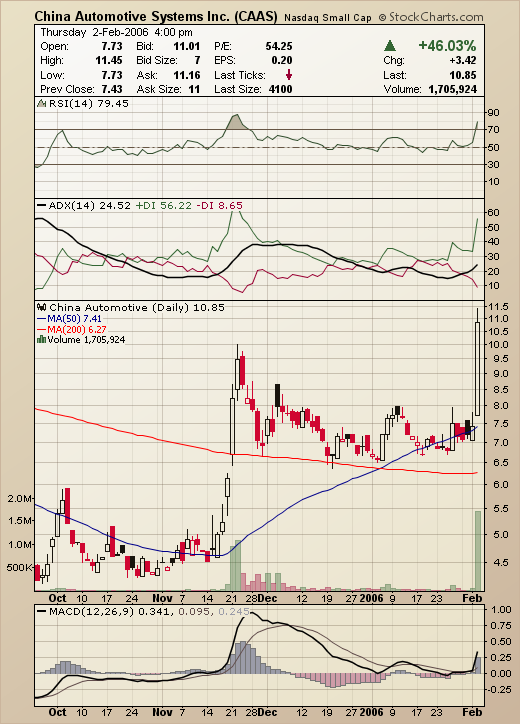
Task: Click the tallest green volume bar at Feb
Action: pos(478,551)
